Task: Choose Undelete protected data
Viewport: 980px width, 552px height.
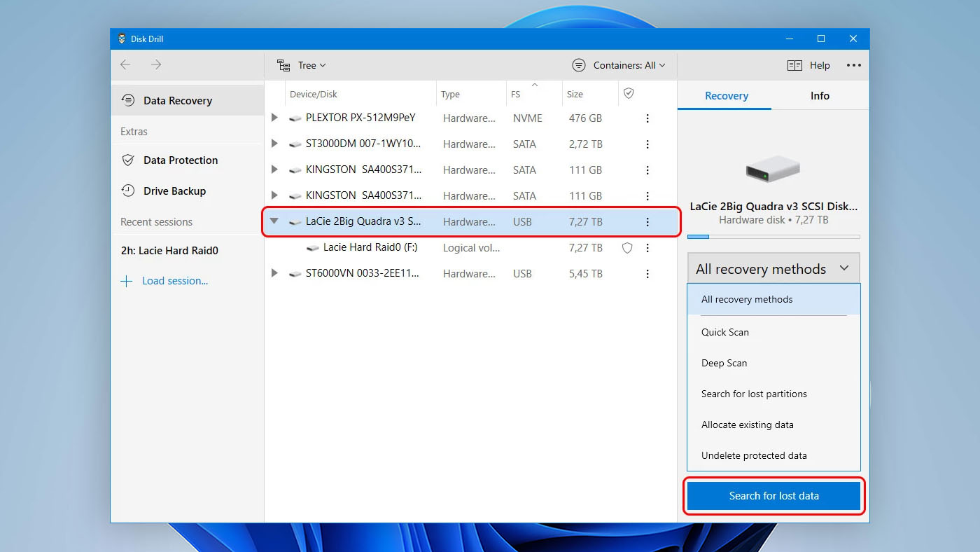Action: click(773, 455)
